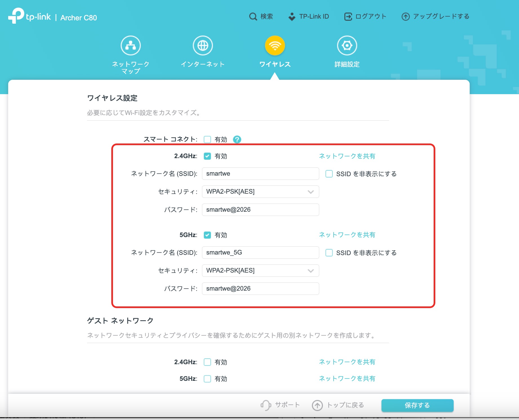Enable the Smart Connect checkbox
Screen dimensions: 519x420
tap(207, 139)
